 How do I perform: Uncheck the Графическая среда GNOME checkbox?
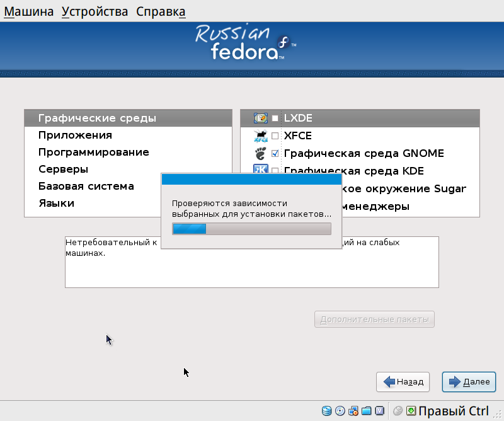pos(275,153)
